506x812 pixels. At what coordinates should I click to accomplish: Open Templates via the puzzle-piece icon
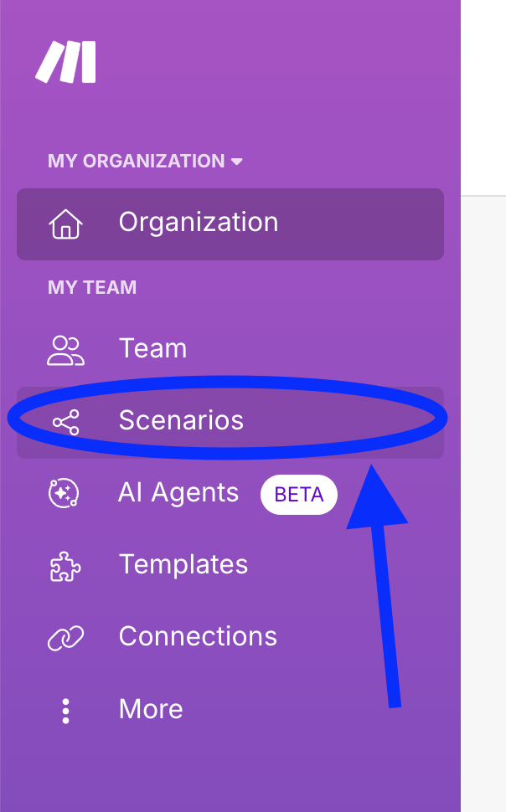pos(66,566)
